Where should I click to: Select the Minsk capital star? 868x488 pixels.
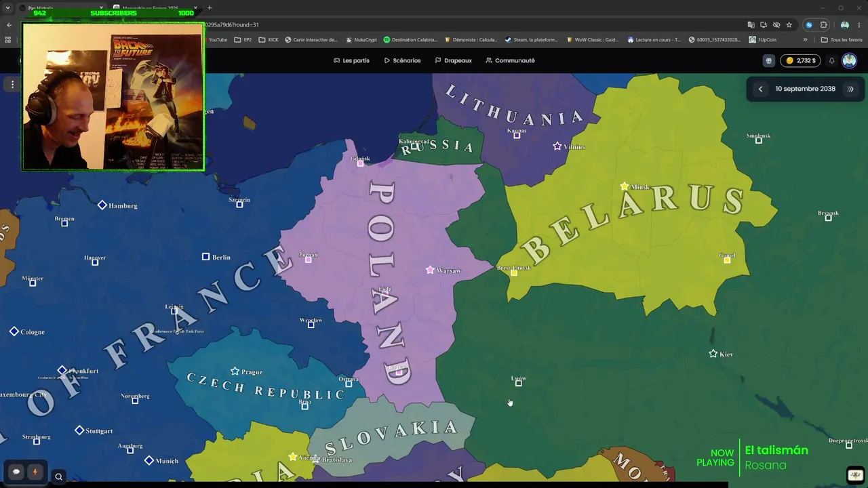(625, 186)
